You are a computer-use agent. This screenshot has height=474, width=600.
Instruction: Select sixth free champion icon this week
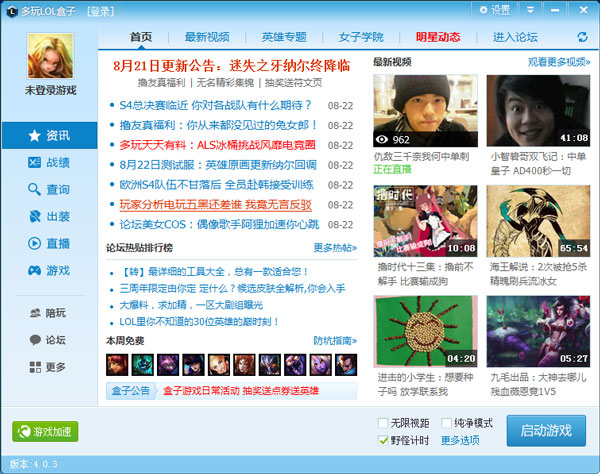pyautogui.click(x=244, y=365)
